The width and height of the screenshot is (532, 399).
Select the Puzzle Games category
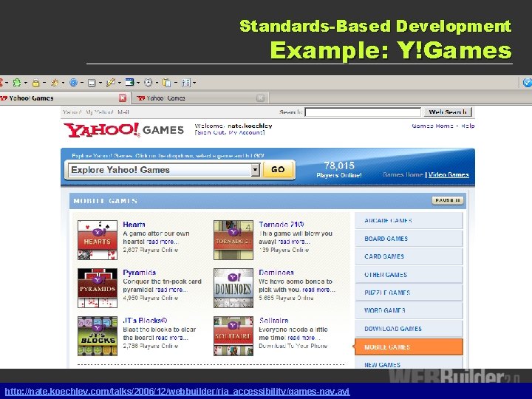(x=409, y=293)
